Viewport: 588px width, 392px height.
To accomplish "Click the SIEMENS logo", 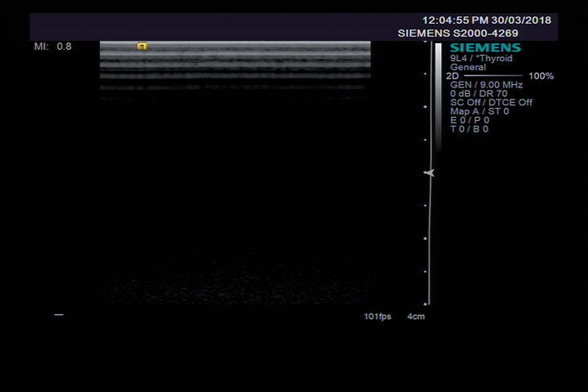I will (484, 48).
